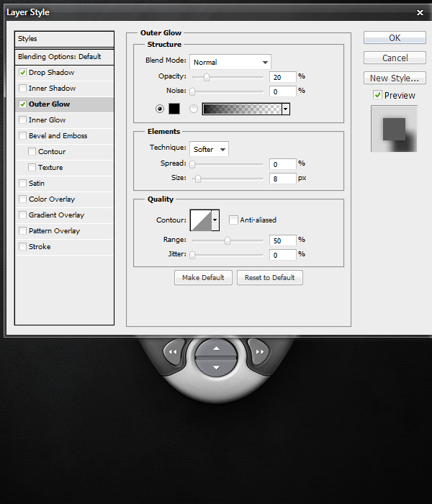Viewport: 432px width, 504px height.
Task: Toggle the Anti-aliased checkbox
Action: tap(233, 220)
